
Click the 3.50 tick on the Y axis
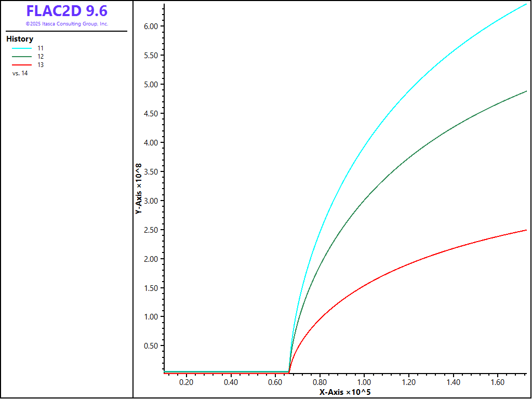tap(151, 172)
